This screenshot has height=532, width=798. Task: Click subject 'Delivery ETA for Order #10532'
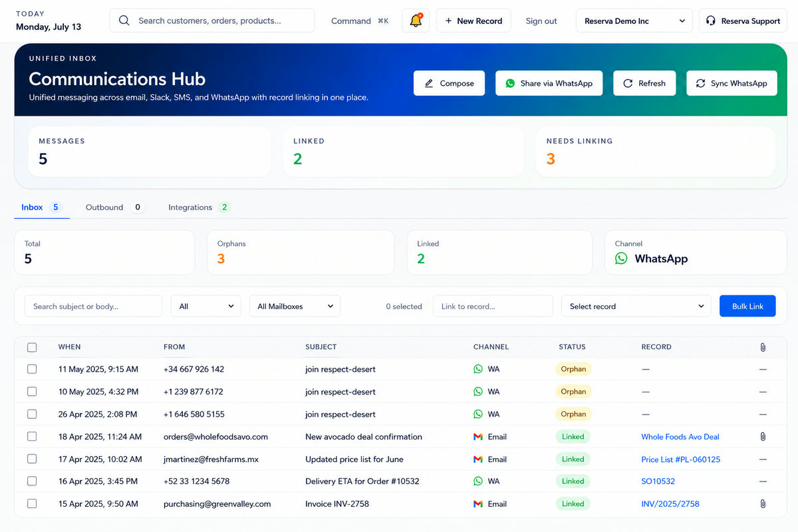point(362,481)
